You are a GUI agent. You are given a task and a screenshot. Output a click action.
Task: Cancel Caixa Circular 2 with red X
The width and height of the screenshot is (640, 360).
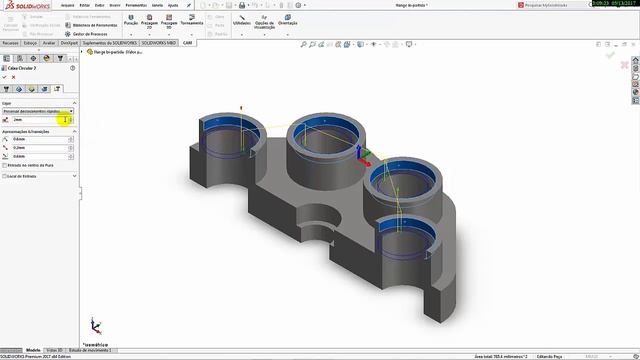(x=13, y=77)
